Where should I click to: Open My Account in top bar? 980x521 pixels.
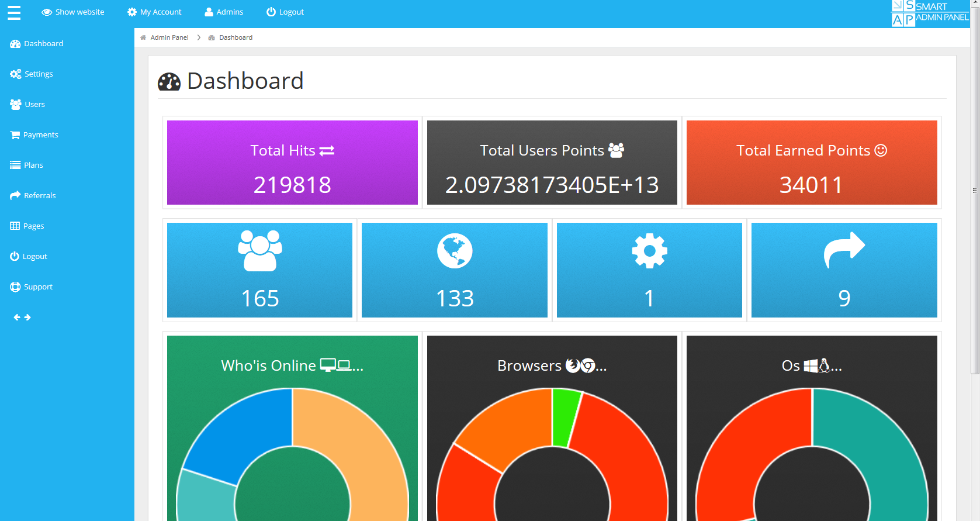[154, 12]
